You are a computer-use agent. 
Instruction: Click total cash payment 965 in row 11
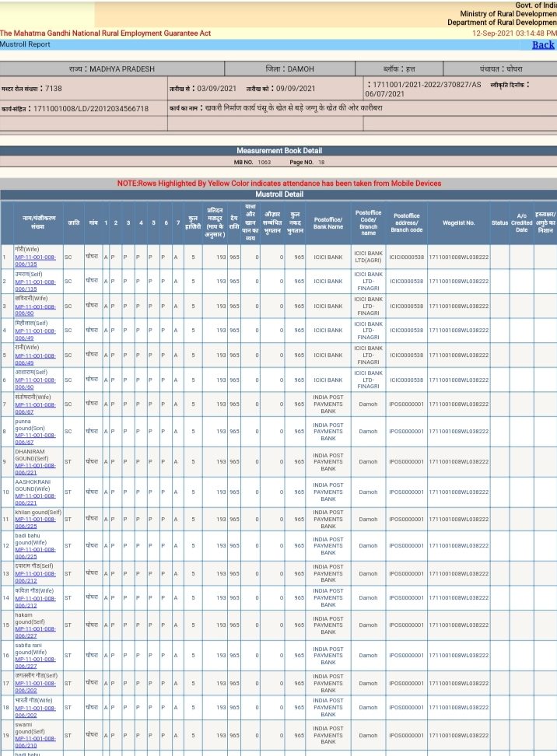299,520
